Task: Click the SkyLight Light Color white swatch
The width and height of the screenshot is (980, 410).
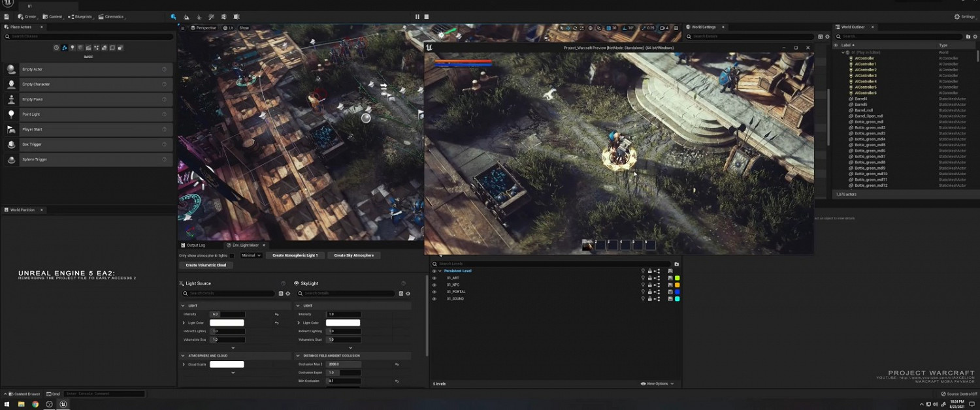Action: coord(343,323)
